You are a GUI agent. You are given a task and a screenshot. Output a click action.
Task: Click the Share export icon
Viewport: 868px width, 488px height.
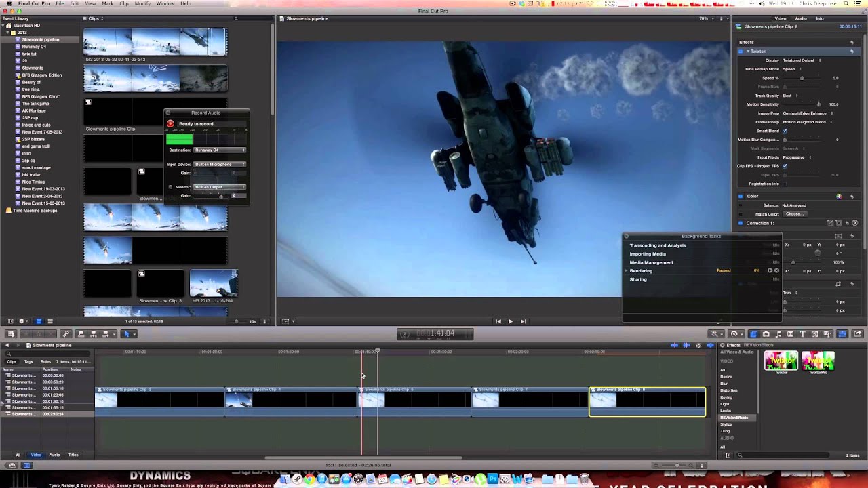(857, 333)
